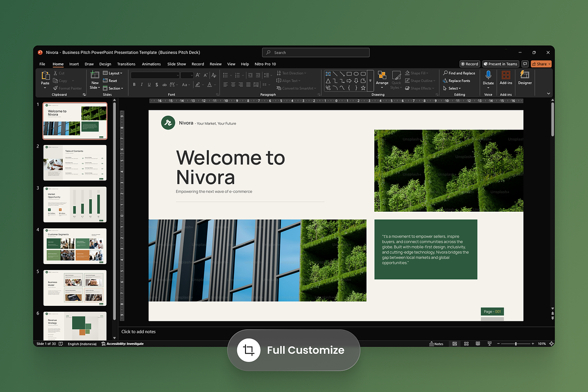The image size is (588, 392).
Task: Open the Transitions tab
Action: (126, 64)
